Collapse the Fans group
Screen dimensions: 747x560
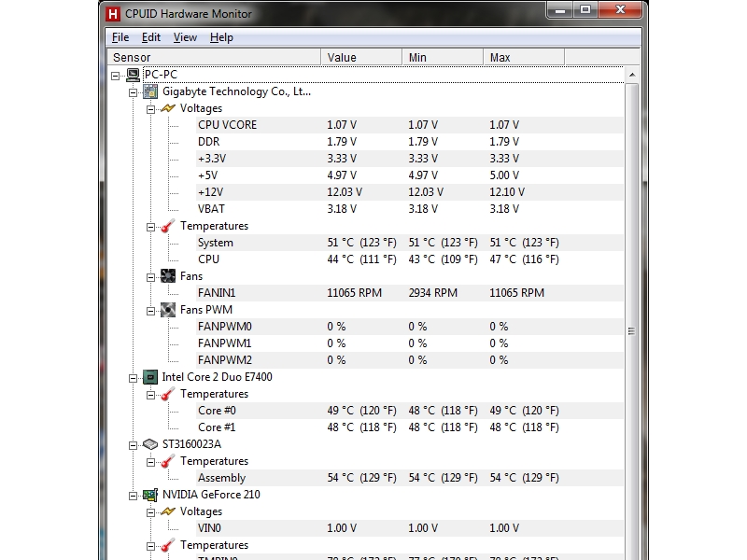pyautogui.click(x=150, y=277)
